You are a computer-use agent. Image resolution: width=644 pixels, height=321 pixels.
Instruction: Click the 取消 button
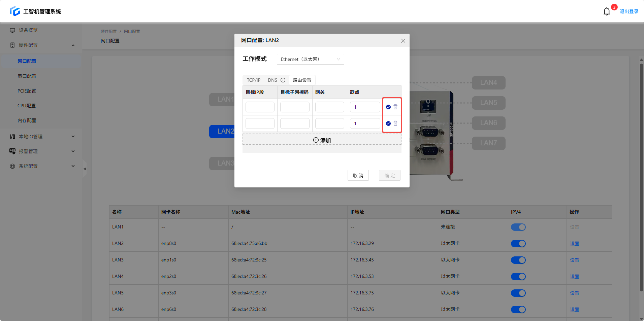[x=358, y=175]
